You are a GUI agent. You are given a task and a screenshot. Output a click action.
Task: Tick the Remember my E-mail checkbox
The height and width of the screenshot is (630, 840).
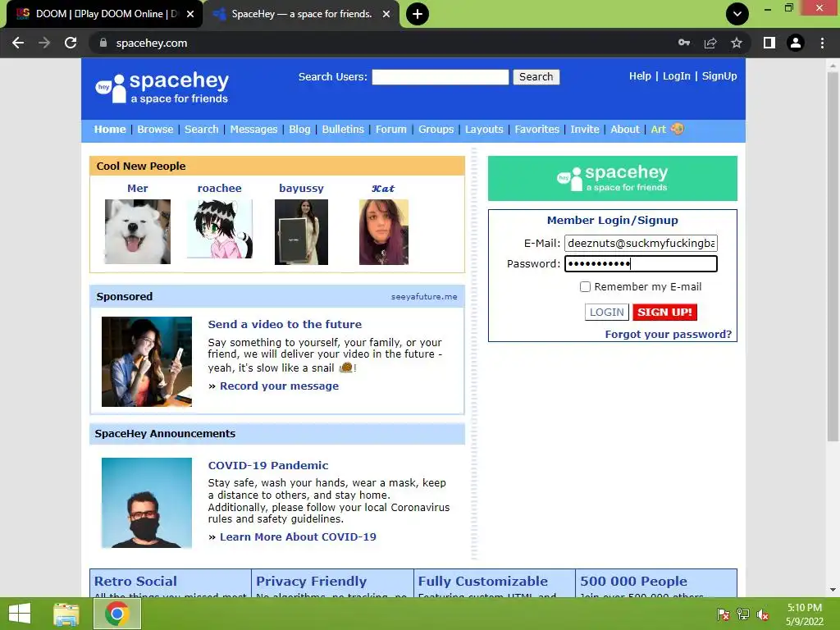click(x=585, y=286)
